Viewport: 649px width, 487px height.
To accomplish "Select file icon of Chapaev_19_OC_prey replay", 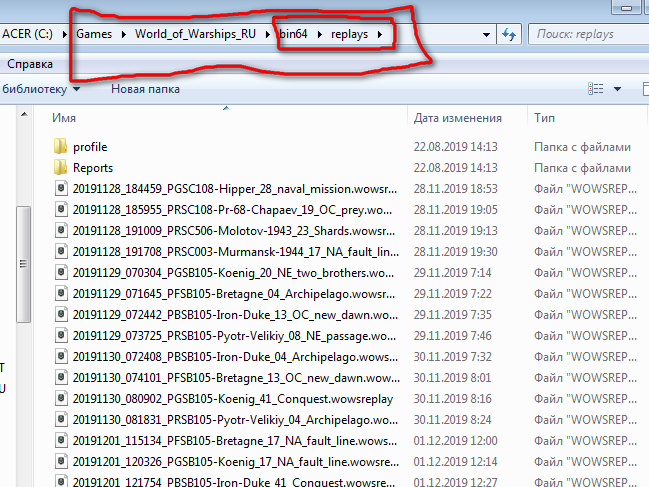I will 61,209.
